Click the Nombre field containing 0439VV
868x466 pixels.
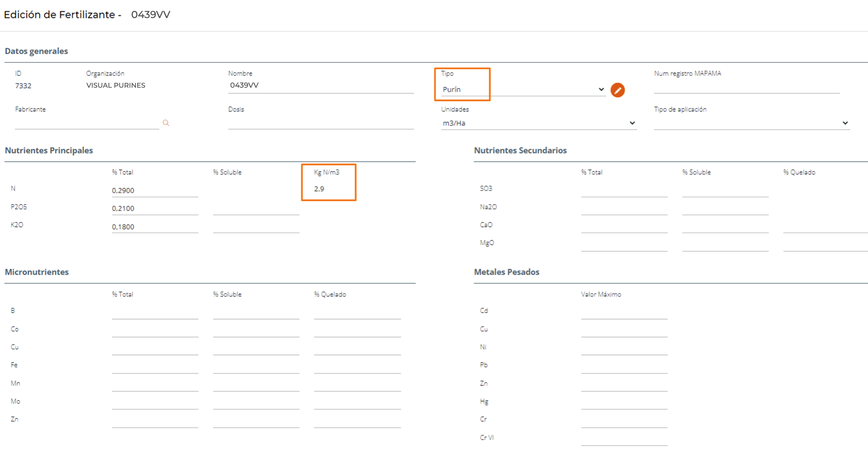pyautogui.click(x=320, y=86)
